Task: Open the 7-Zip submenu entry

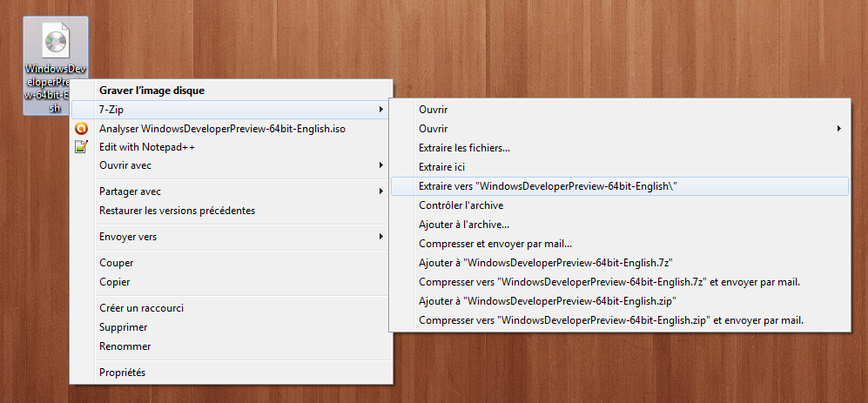Action: 231,110
